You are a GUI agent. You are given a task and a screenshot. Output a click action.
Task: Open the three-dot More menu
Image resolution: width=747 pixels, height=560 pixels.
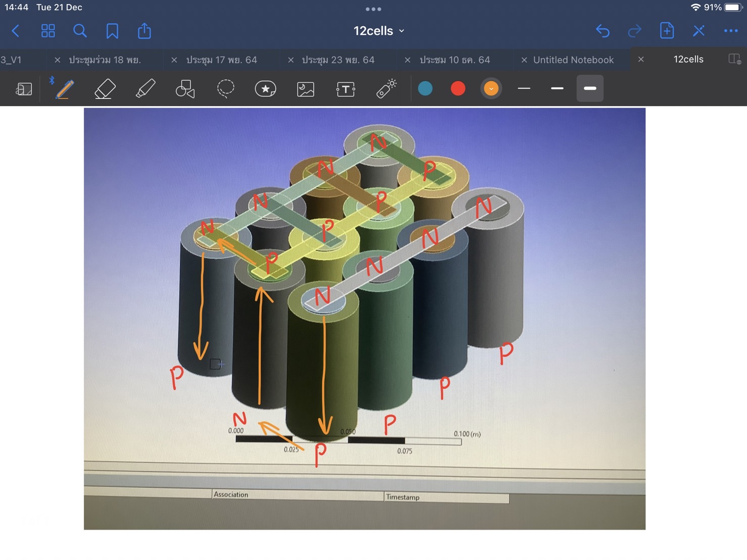(x=730, y=31)
